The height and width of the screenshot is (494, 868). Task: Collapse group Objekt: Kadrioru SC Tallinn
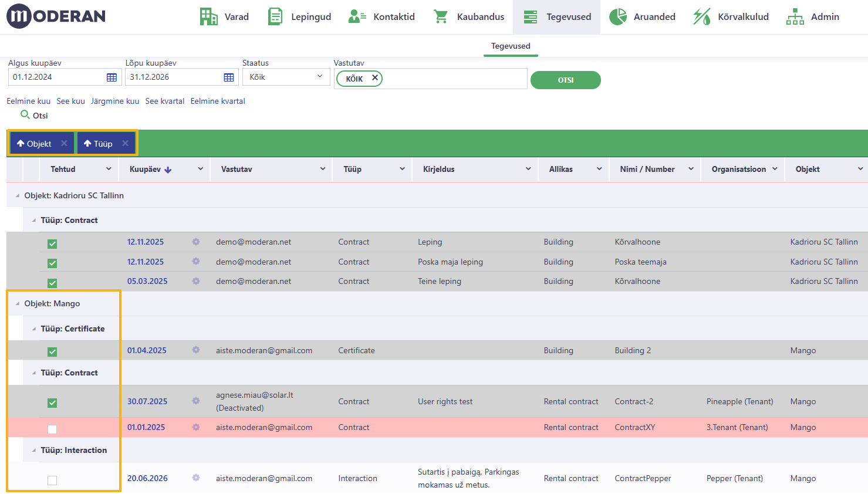(18, 196)
